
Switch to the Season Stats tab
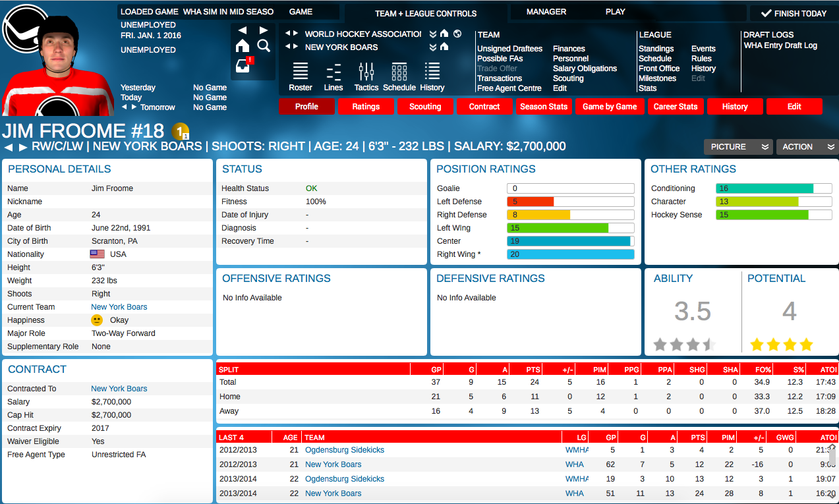(544, 106)
